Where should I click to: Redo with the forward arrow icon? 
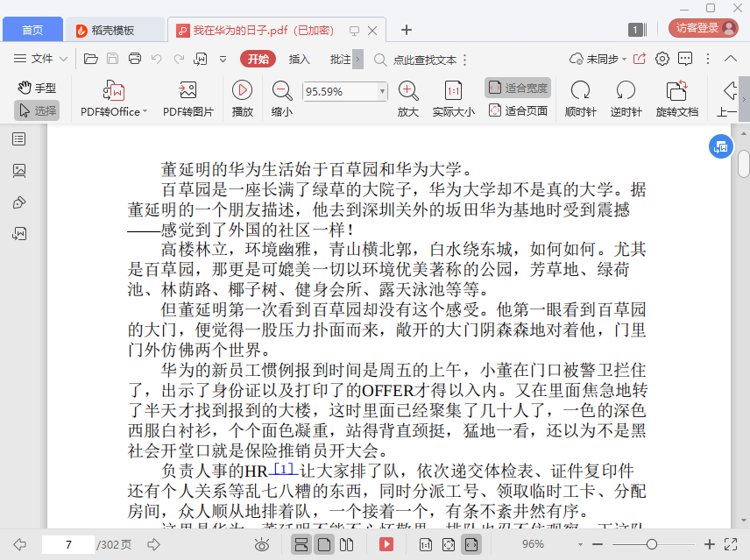(x=179, y=59)
